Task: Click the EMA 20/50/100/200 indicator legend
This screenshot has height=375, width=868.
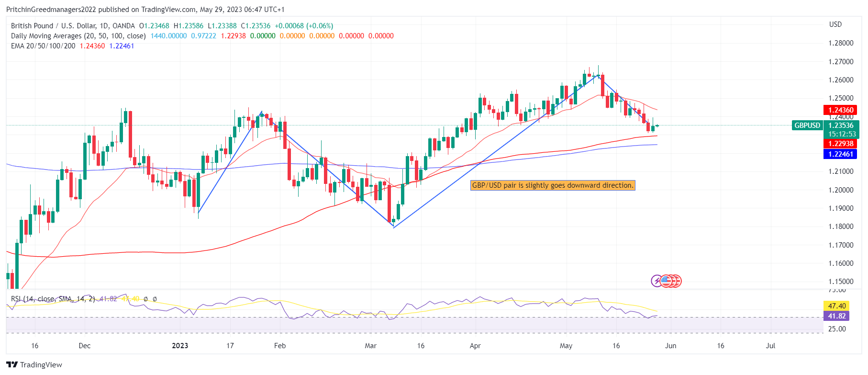Action: coord(43,46)
